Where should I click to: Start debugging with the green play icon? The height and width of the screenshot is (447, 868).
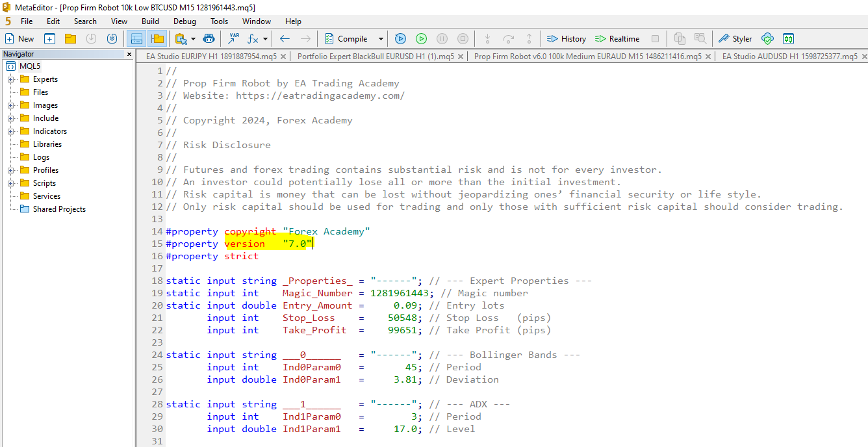click(421, 39)
